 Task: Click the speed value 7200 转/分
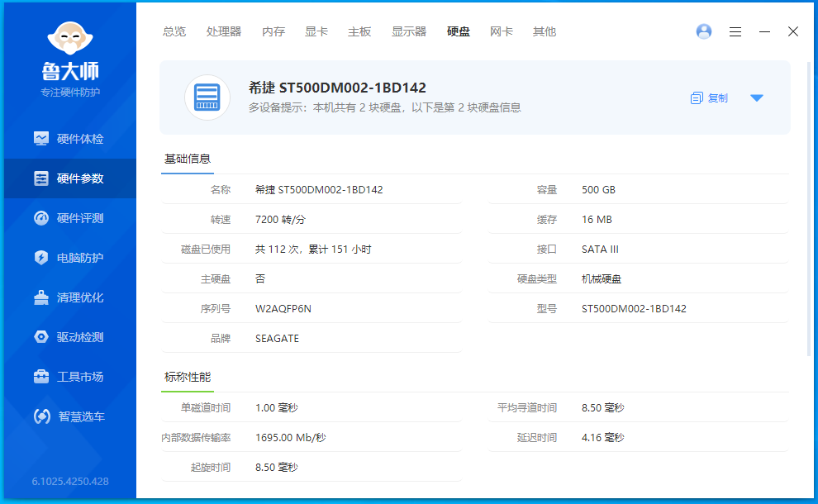pyautogui.click(x=280, y=220)
